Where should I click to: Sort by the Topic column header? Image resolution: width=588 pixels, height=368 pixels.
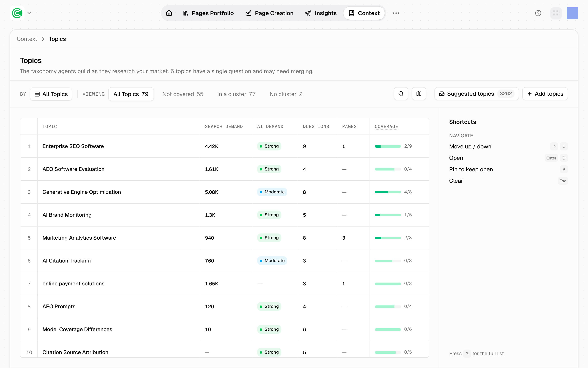[50, 127]
